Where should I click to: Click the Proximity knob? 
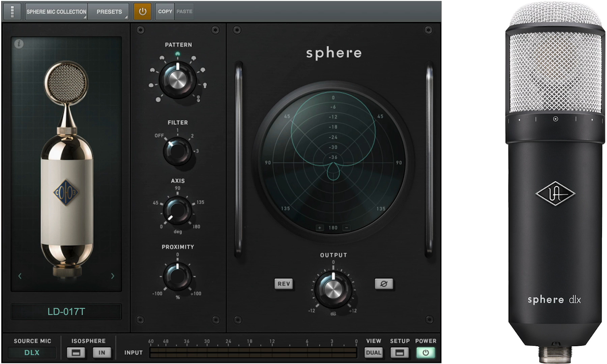pyautogui.click(x=177, y=277)
